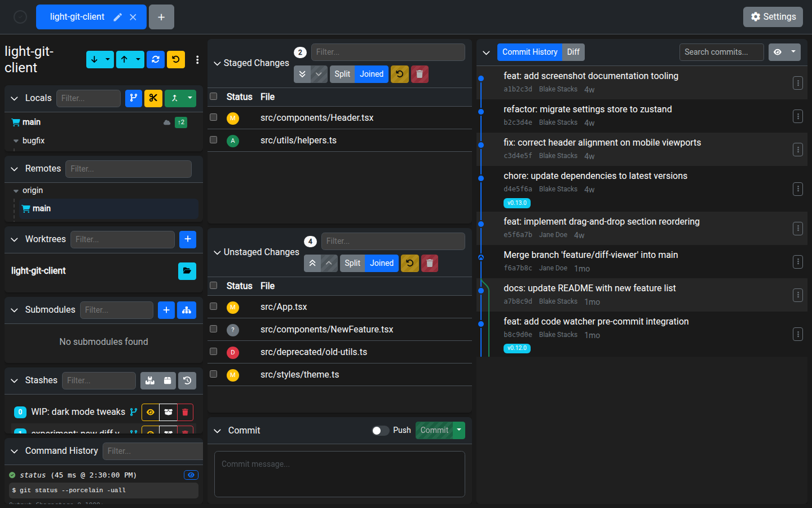
Task: Switch to the Diff tab
Action: click(573, 52)
